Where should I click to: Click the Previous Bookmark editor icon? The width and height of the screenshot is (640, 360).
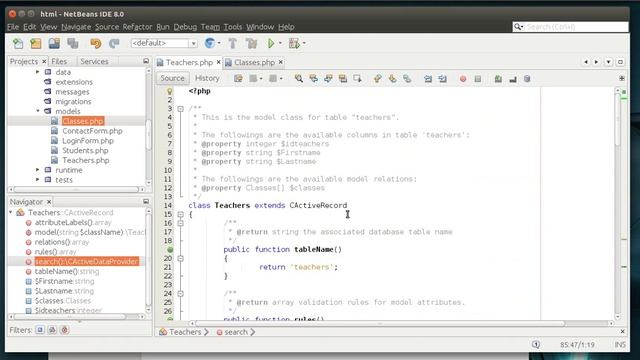(378, 78)
